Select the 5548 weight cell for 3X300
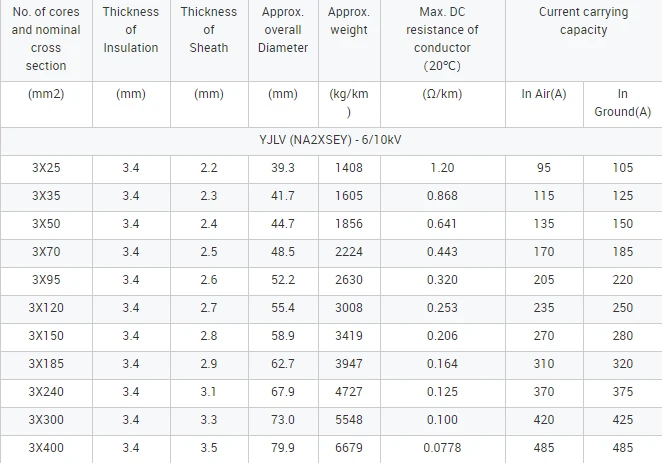662x463 pixels. (x=349, y=420)
